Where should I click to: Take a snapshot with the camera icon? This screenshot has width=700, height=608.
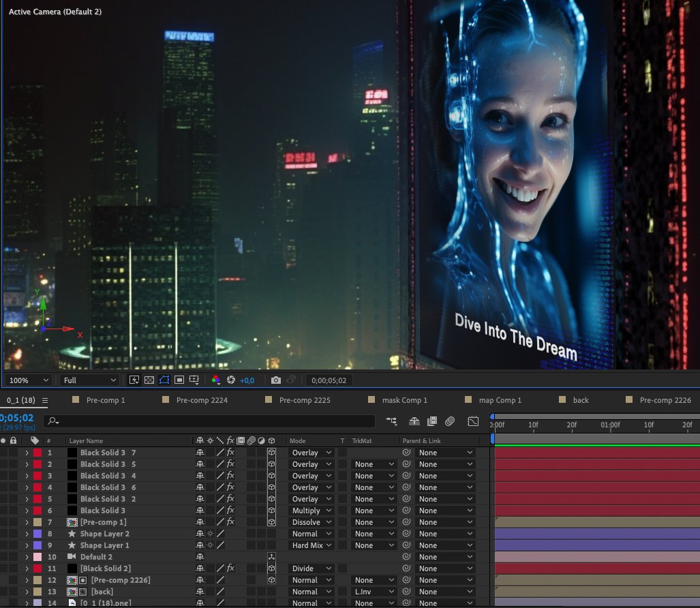[x=276, y=380]
